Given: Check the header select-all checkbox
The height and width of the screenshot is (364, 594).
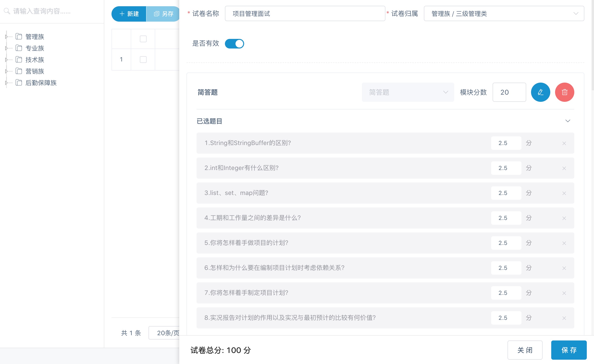Looking at the screenshot, I should pyautogui.click(x=143, y=39).
